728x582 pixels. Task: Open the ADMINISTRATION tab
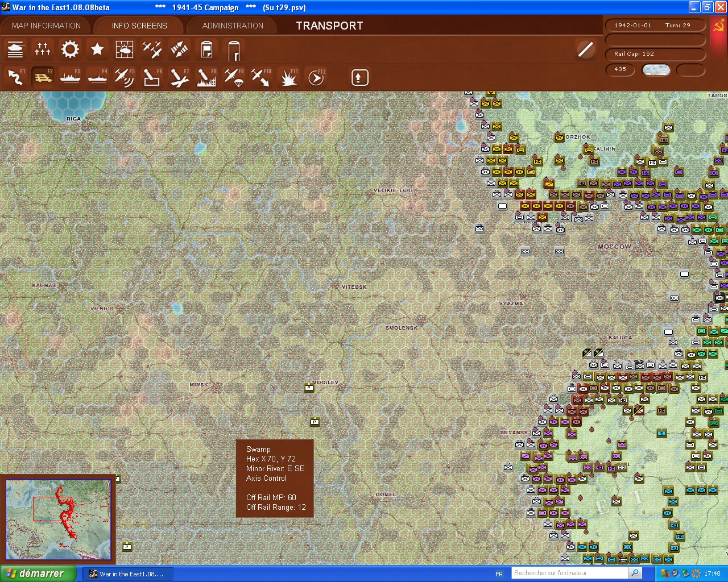pos(233,26)
